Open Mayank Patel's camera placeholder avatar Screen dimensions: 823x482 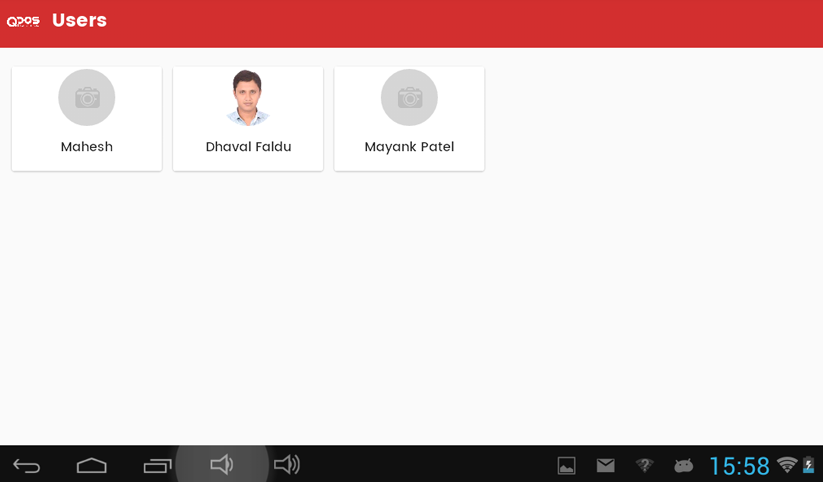pyautogui.click(x=409, y=98)
